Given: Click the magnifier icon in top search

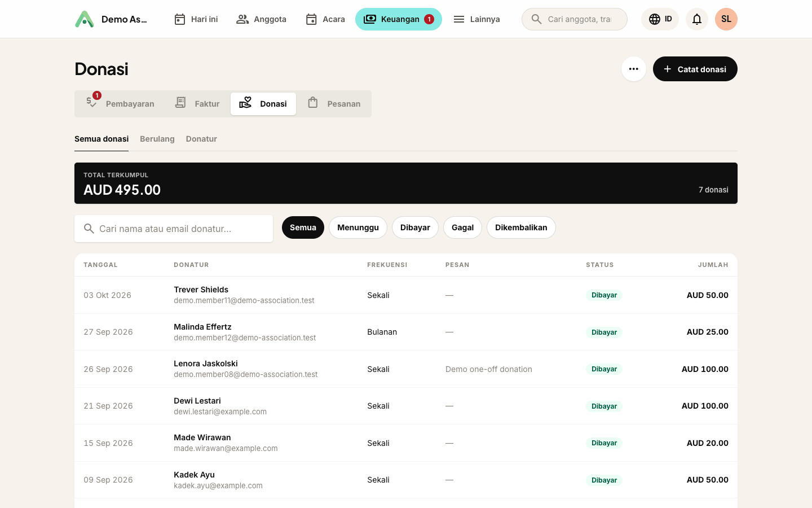Looking at the screenshot, I should coord(537,19).
